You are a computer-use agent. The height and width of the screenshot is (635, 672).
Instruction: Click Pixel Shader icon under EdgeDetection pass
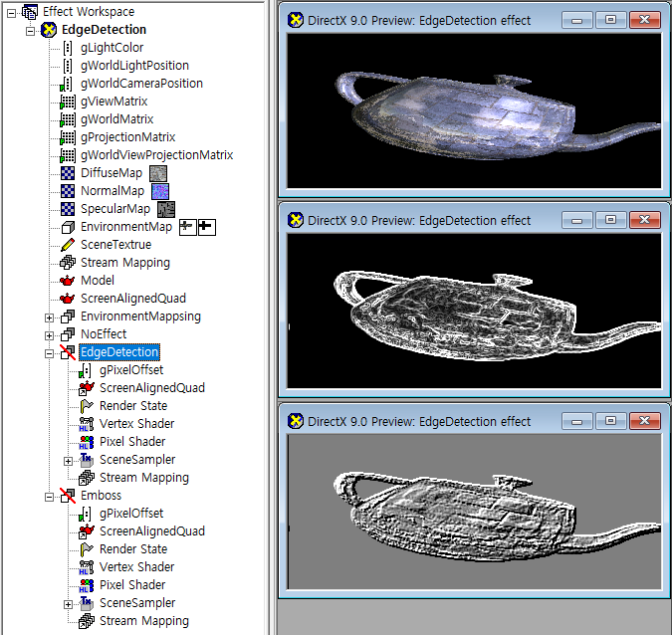tap(87, 442)
